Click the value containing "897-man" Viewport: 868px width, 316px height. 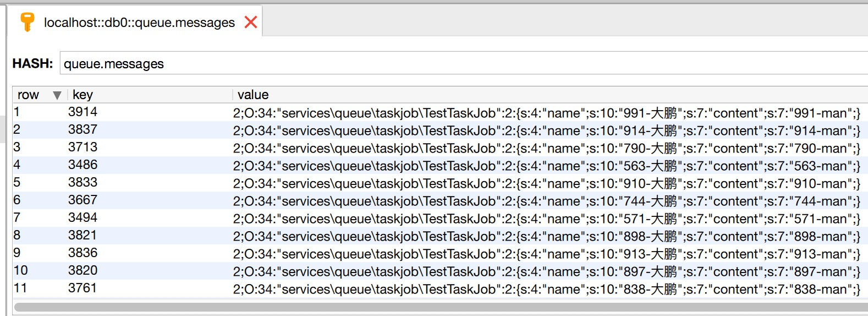pyautogui.click(x=546, y=271)
